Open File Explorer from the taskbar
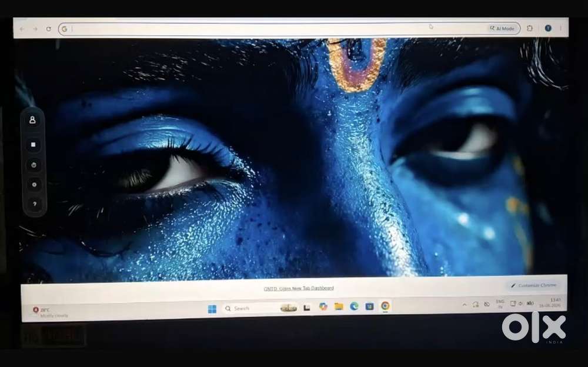 (x=339, y=306)
